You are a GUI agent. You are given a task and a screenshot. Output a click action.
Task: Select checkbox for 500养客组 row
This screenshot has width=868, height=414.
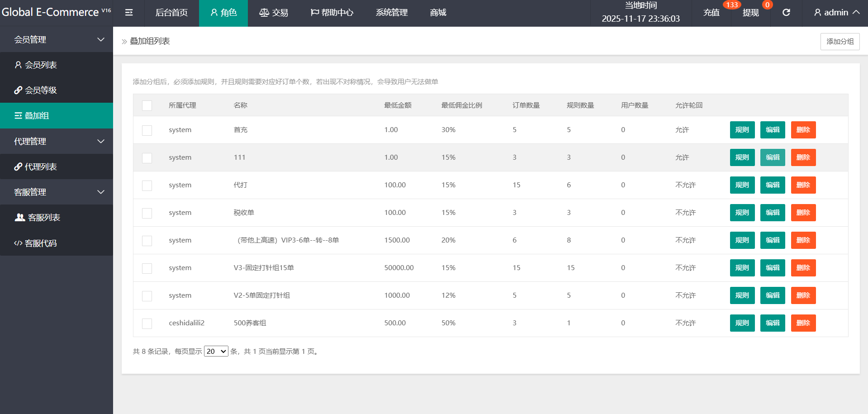click(147, 324)
